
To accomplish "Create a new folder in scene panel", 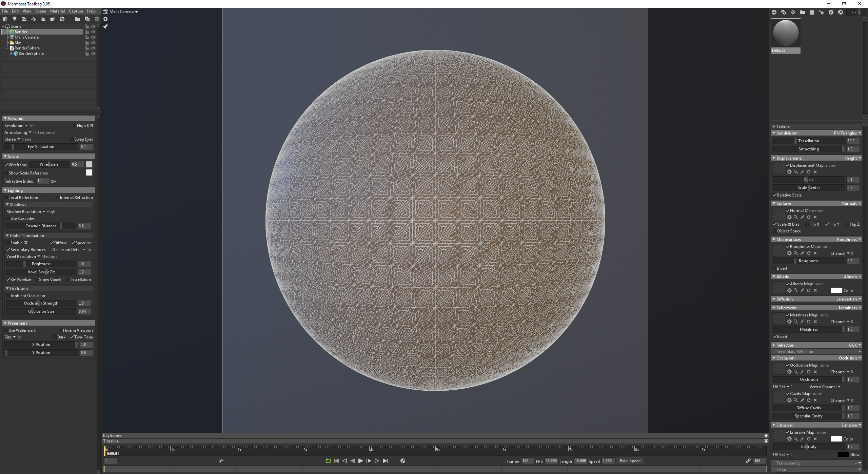I will coord(78,19).
